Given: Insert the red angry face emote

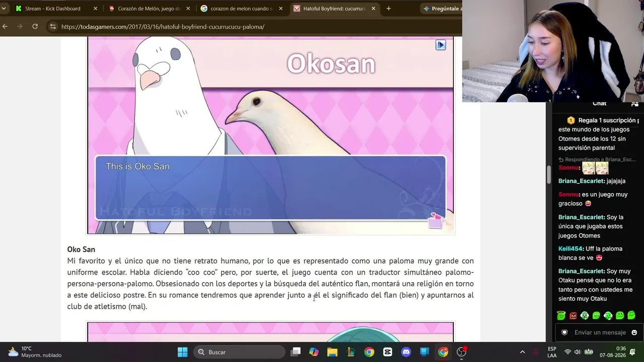Looking at the screenshot, I should [573, 316].
